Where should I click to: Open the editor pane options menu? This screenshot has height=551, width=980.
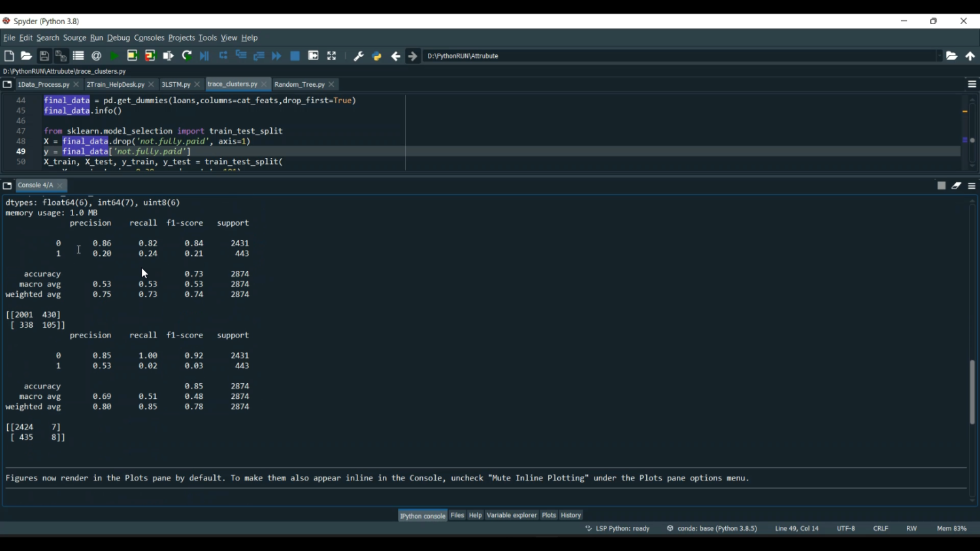[x=972, y=85]
